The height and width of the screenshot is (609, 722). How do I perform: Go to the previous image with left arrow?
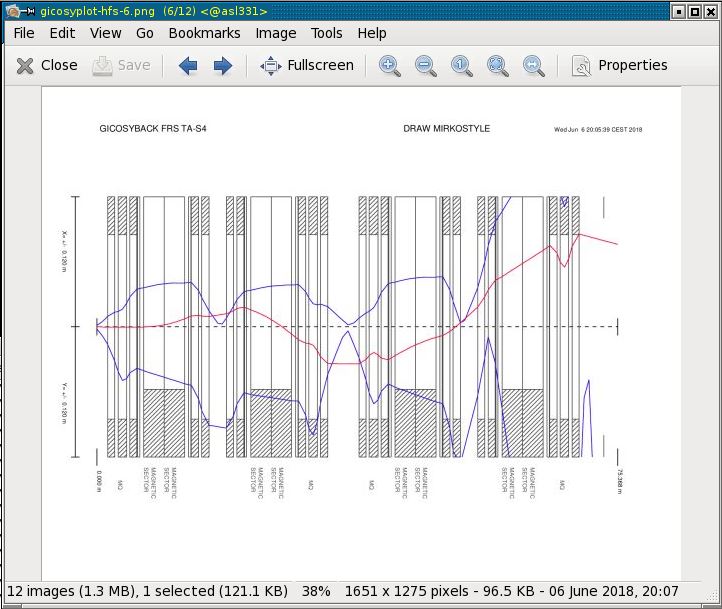(188, 66)
